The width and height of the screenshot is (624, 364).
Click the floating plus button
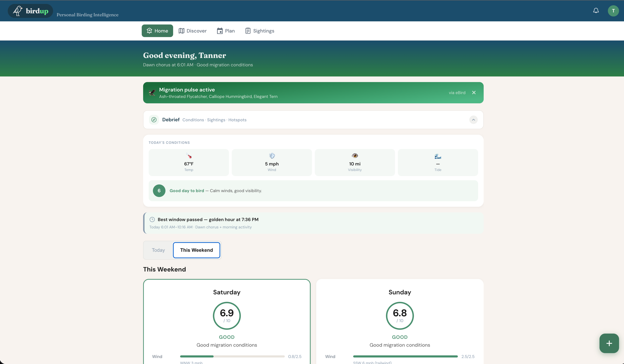coord(609,343)
